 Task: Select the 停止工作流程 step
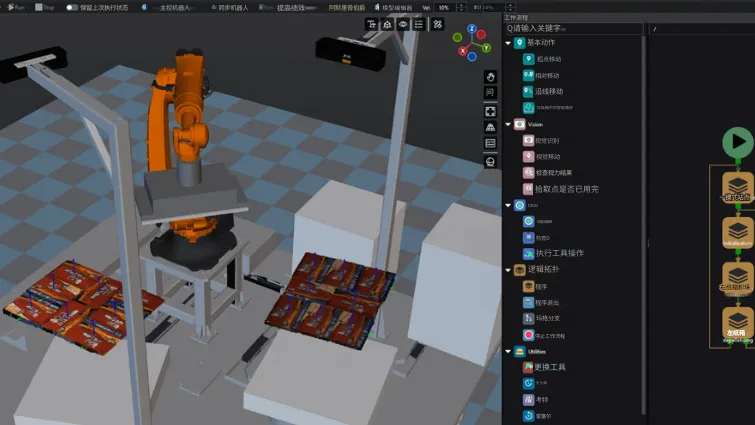click(544, 335)
